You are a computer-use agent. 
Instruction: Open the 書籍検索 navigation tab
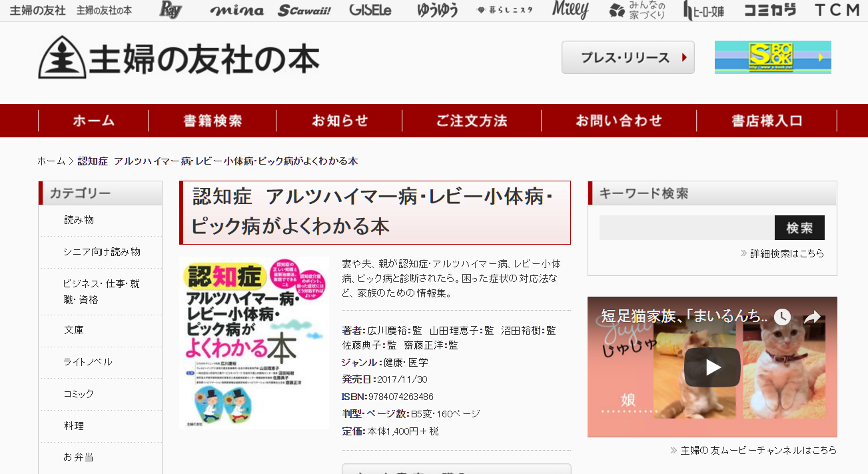coord(213,121)
